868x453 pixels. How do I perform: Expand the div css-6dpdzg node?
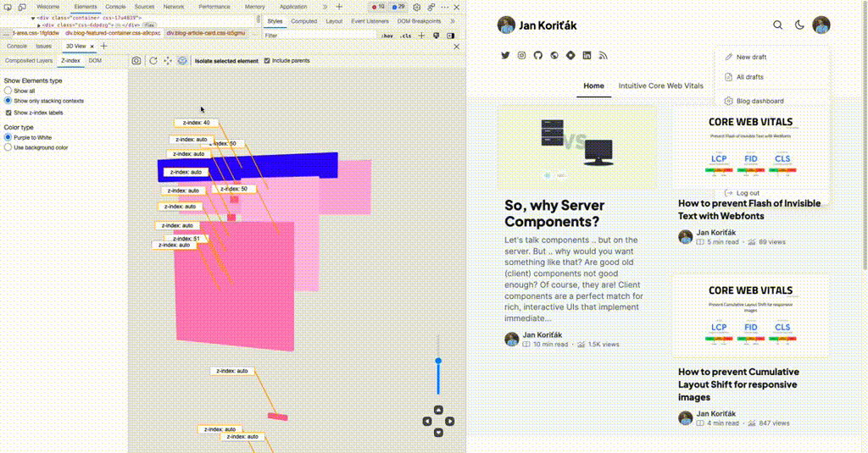tap(39, 25)
